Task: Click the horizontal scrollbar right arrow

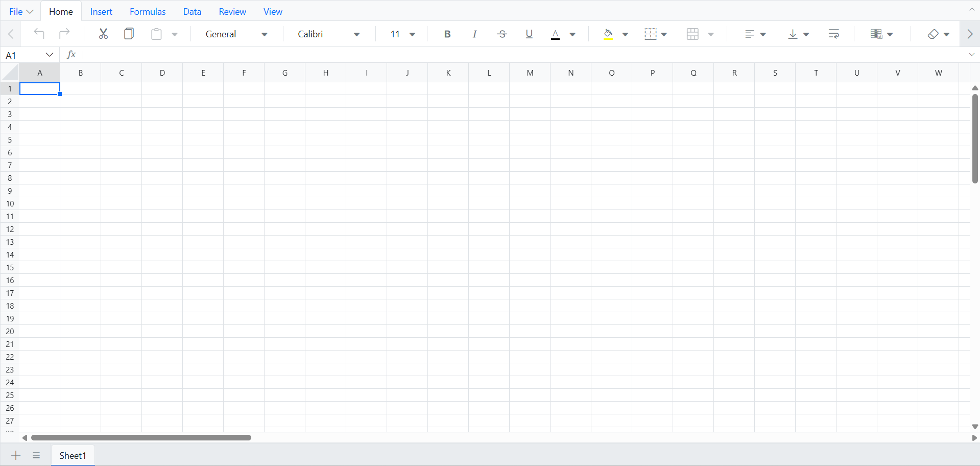Action: 974,438
